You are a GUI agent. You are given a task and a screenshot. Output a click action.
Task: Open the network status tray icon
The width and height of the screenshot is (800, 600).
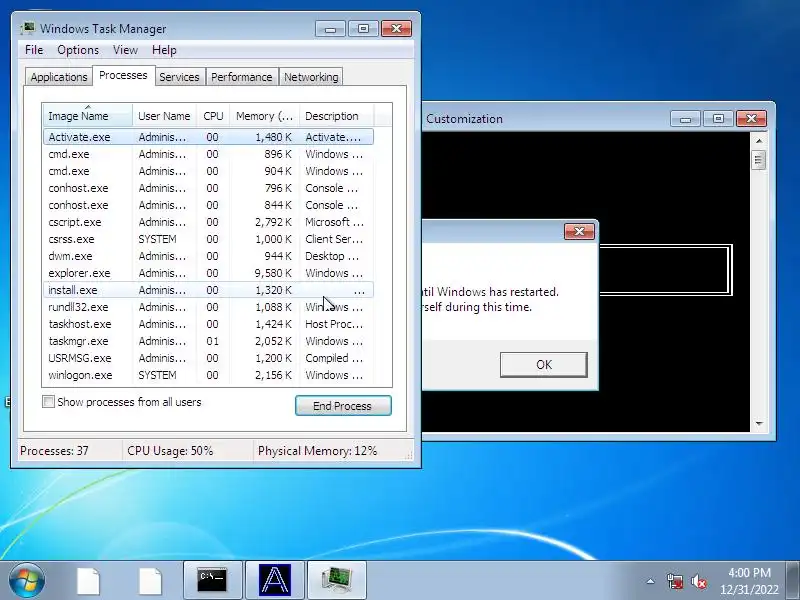coord(674,581)
